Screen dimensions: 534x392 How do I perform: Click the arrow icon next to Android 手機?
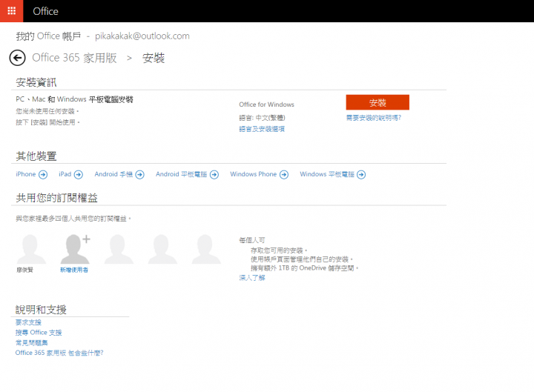click(139, 175)
